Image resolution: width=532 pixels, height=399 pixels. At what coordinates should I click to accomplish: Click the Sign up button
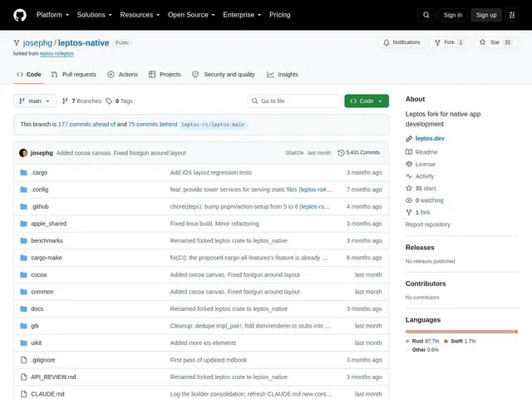click(x=485, y=15)
